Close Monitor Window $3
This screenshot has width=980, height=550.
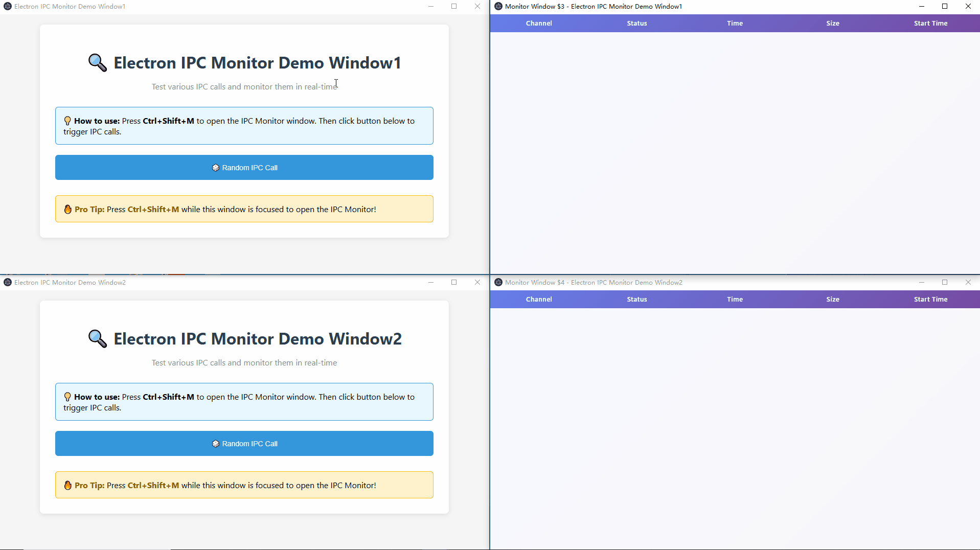[x=968, y=7]
